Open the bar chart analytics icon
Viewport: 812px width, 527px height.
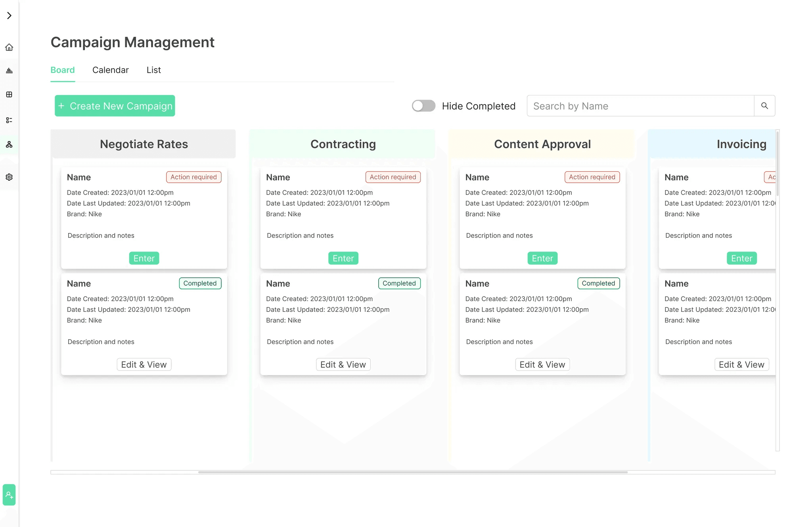[x=9, y=71]
